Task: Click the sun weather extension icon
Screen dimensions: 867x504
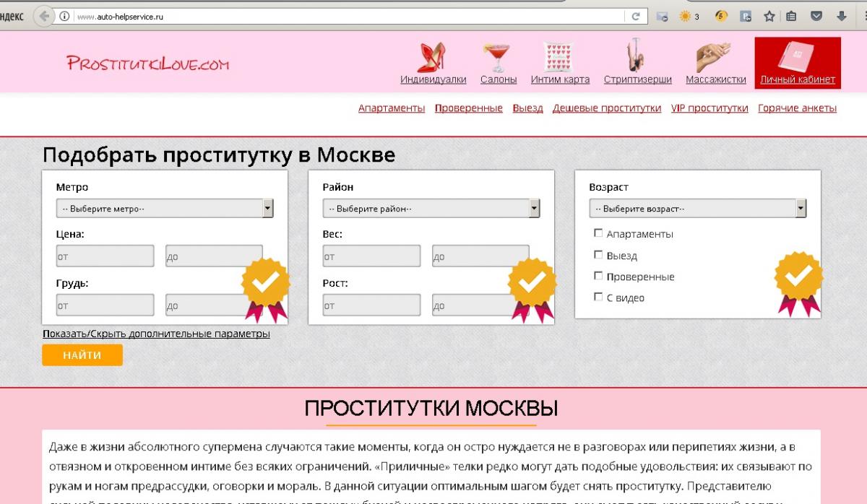Action: tap(684, 17)
